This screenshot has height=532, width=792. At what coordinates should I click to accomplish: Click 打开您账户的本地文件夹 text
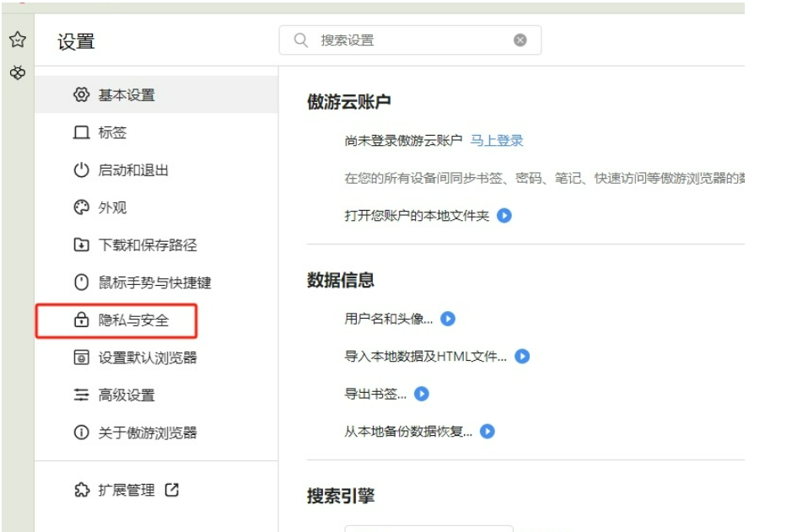point(417,216)
